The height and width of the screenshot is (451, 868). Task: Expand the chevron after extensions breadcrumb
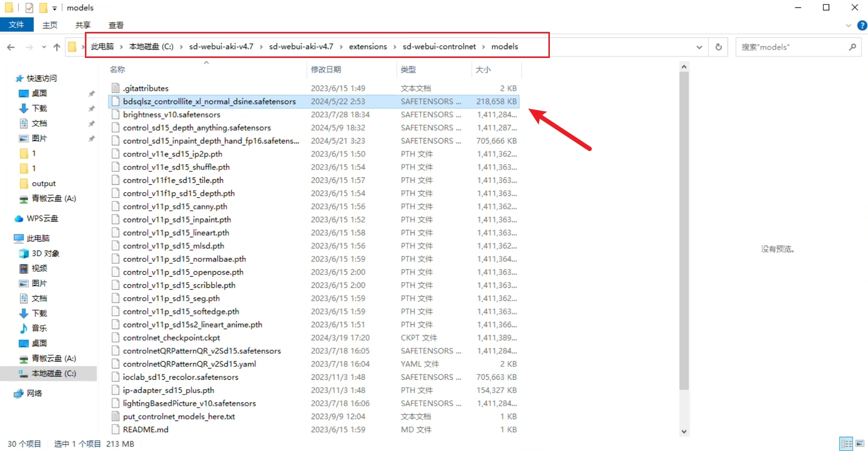395,47
